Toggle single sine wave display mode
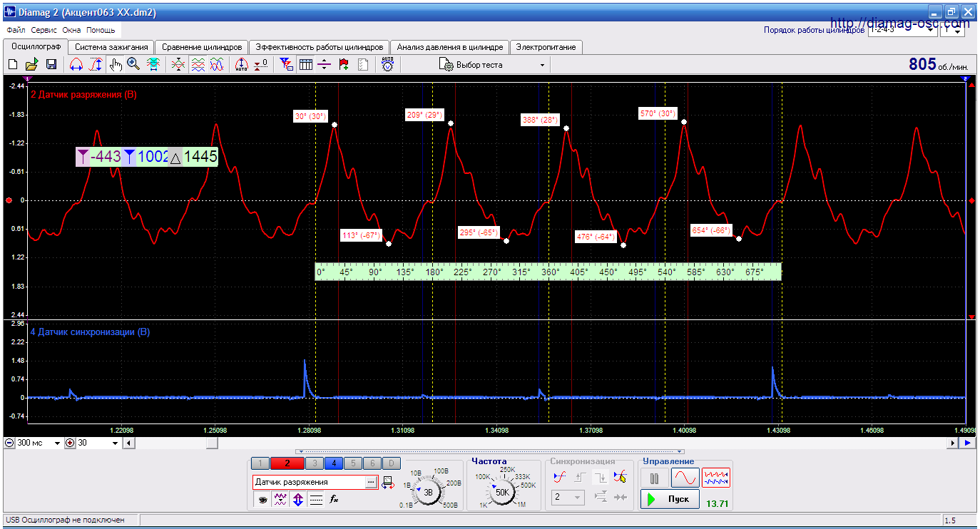Image resolution: width=980 pixels, height=529 pixels. click(x=685, y=478)
